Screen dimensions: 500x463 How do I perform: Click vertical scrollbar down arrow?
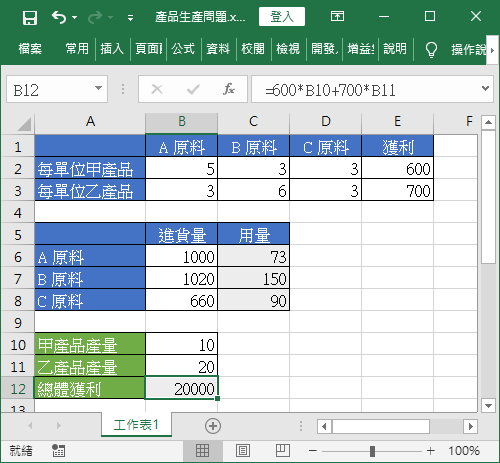488,406
